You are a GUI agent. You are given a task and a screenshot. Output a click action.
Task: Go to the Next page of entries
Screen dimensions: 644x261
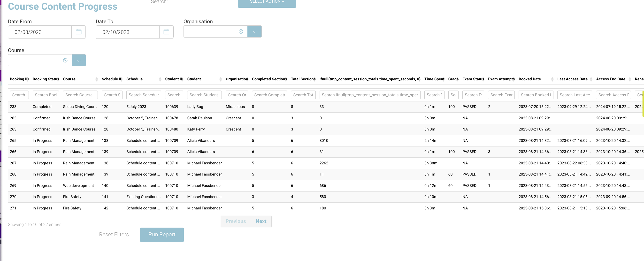tap(261, 221)
